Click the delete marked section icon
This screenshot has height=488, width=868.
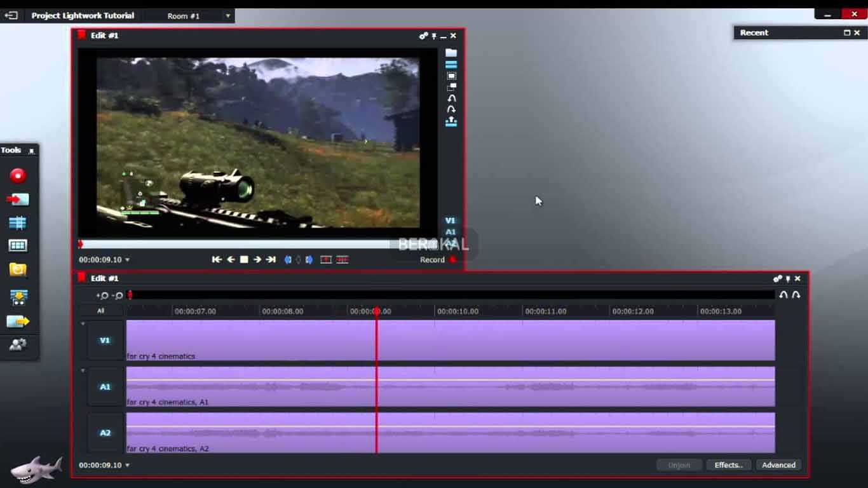coord(342,259)
